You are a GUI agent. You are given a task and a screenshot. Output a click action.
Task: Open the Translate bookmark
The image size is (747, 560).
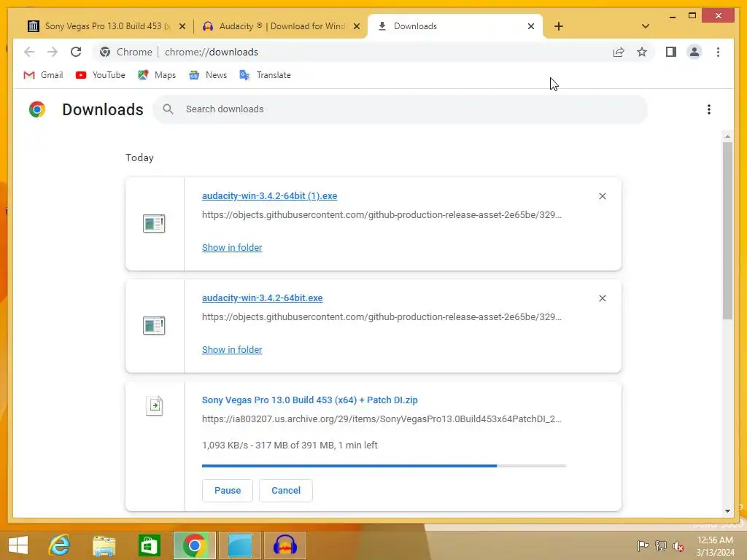pyautogui.click(x=265, y=75)
